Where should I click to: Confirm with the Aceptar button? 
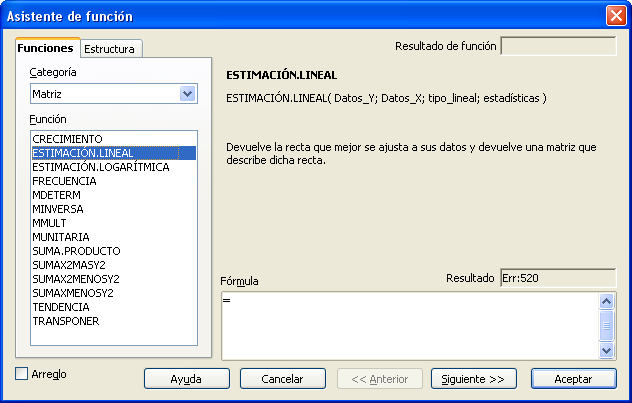574,379
